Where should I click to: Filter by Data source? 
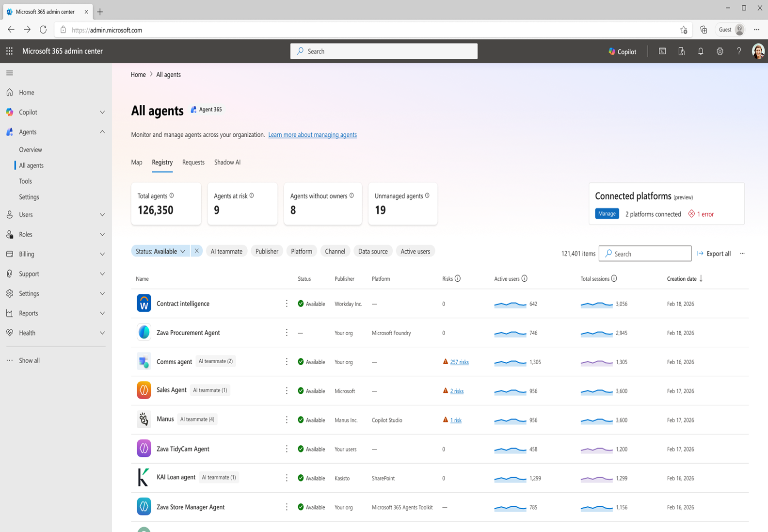(373, 251)
